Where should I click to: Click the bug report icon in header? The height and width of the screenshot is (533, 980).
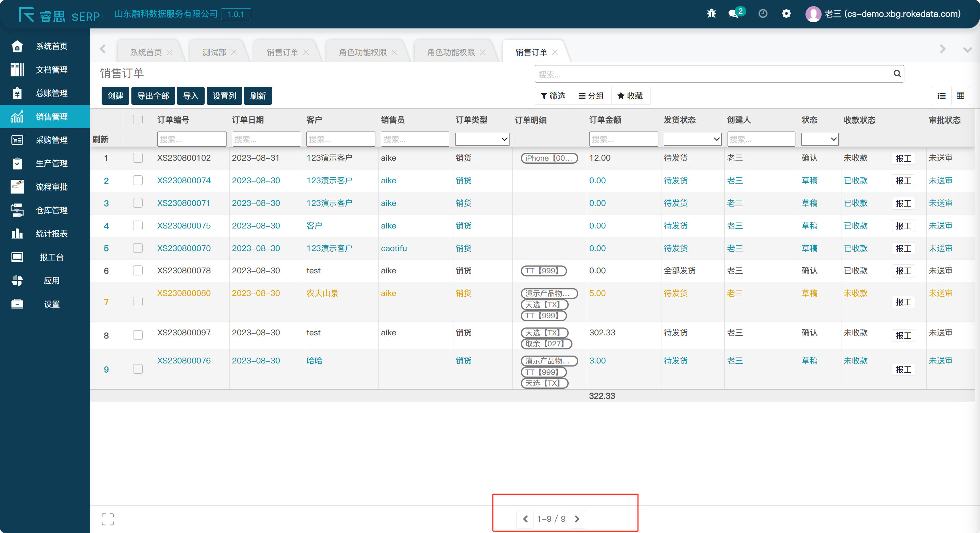point(711,14)
